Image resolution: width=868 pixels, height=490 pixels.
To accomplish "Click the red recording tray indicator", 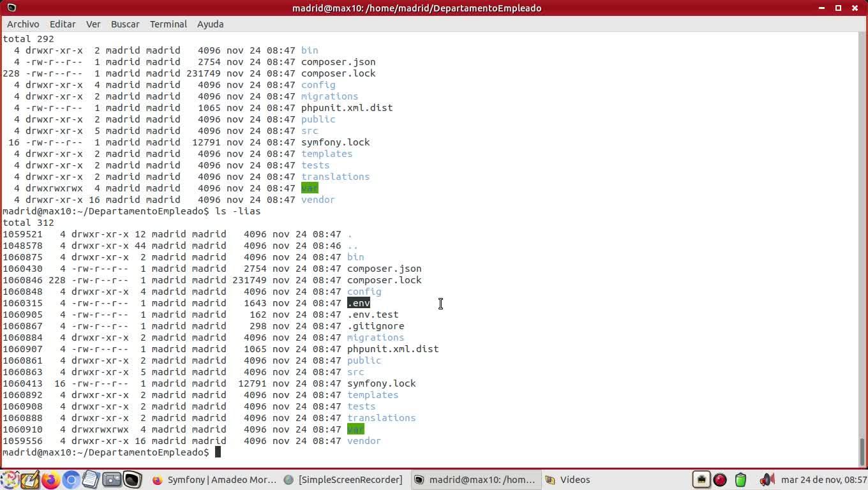I will point(720,480).
